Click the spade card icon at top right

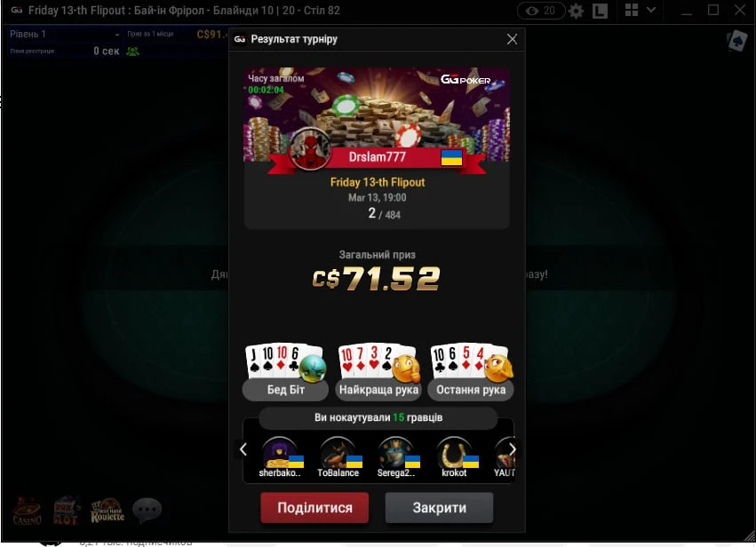(736, 41)
